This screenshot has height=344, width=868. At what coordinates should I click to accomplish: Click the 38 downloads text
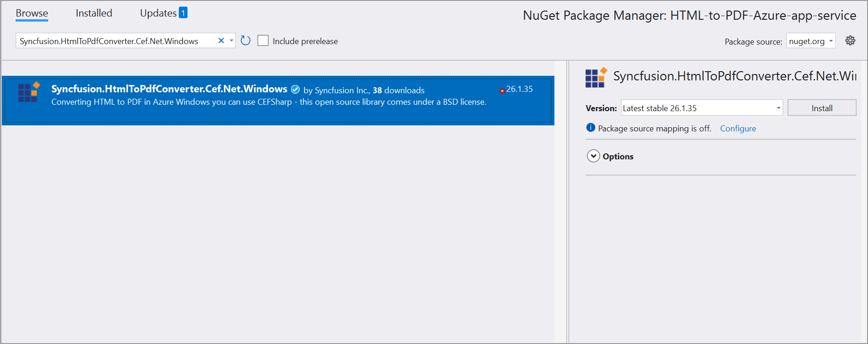[x=398, y=90]
